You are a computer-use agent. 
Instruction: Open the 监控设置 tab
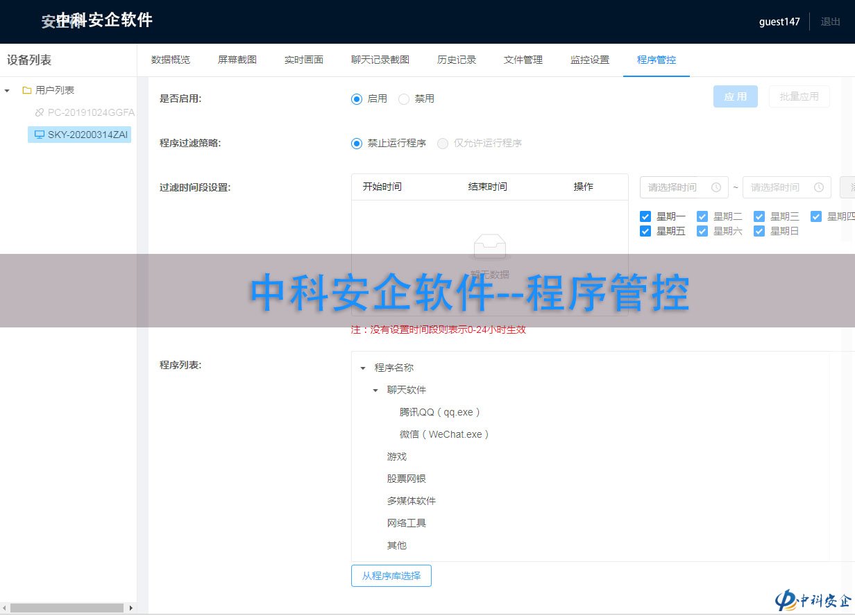point(590,60)
